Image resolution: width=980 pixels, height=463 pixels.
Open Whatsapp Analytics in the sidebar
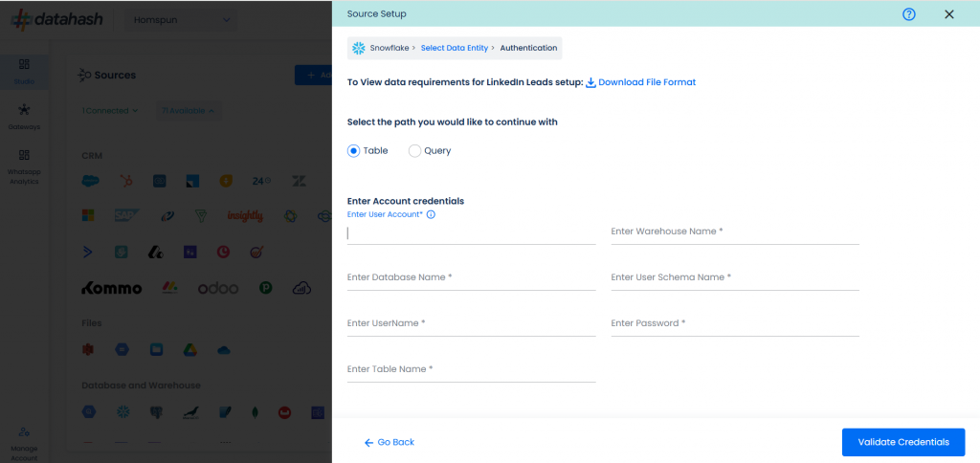[24, 166]
